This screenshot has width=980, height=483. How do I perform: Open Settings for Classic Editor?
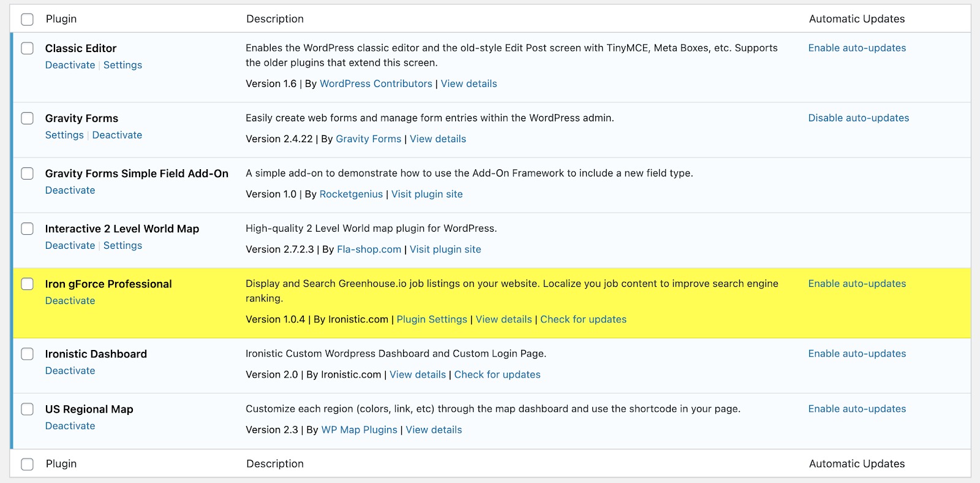tap(123, 65)
